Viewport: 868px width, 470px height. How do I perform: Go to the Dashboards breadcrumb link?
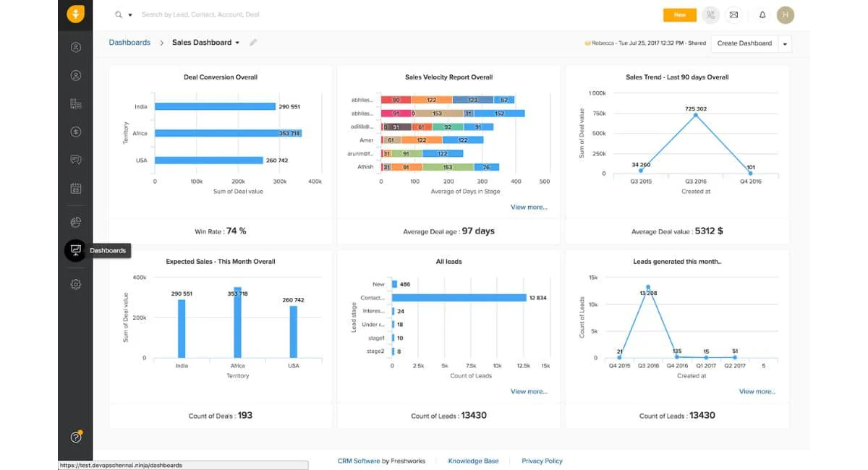tap(129, 43)
